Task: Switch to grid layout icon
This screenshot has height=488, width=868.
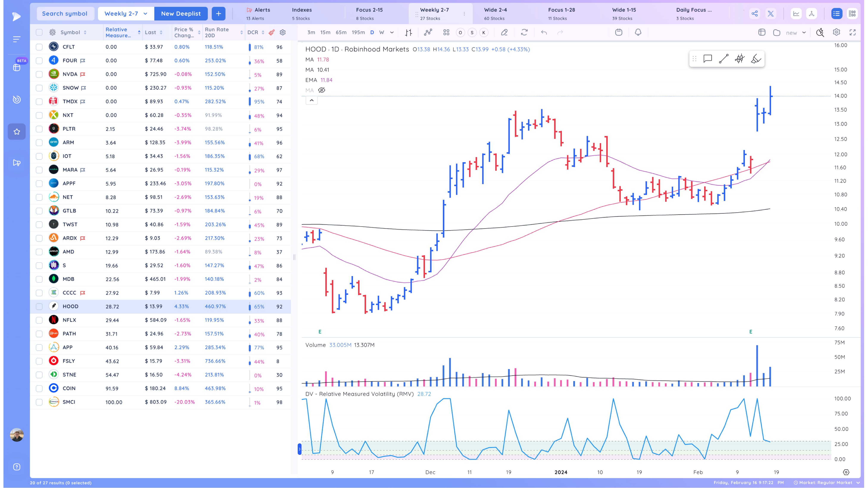Action: coord(852,13)
